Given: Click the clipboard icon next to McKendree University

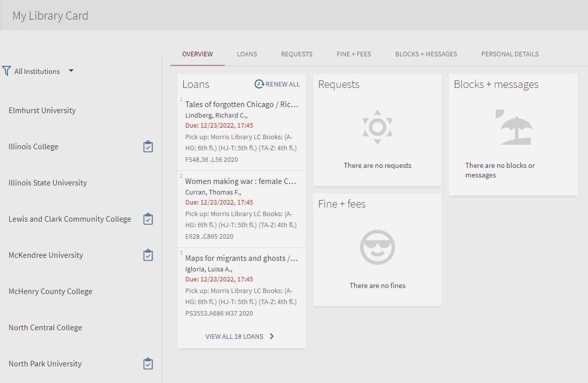Looking at the screenshot, I should click(x=148, y=255).
